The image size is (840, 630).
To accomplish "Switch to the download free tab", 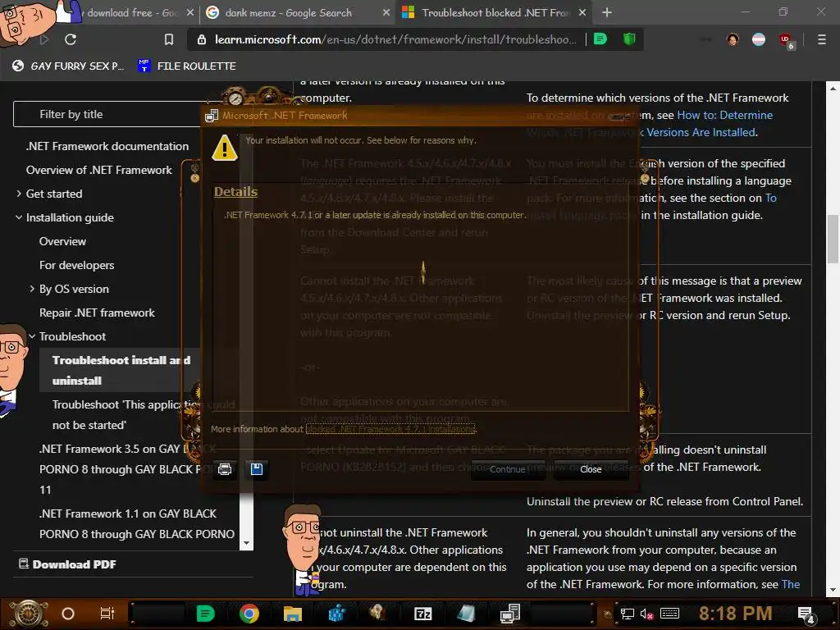I will click(x=131, y=12).
